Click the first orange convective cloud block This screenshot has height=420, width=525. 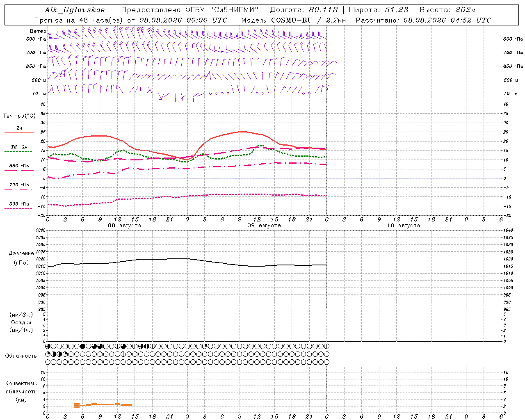(77, 405)
